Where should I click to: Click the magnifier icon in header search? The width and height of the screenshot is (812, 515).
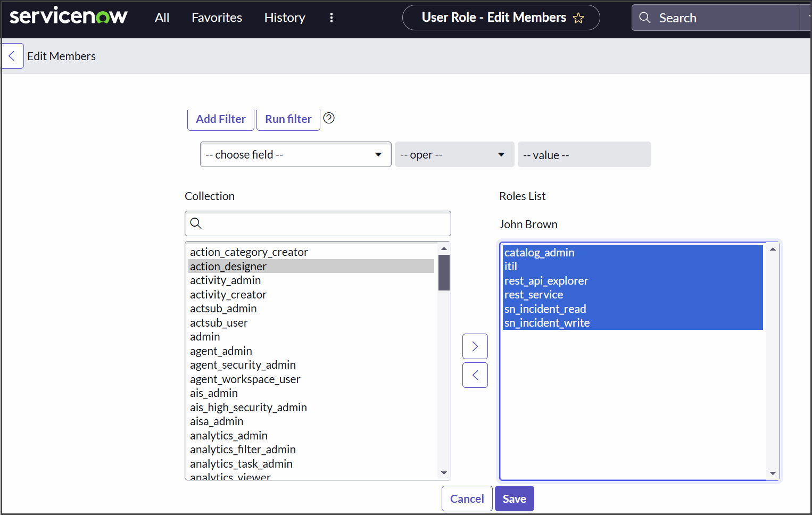tap(645, 18)
